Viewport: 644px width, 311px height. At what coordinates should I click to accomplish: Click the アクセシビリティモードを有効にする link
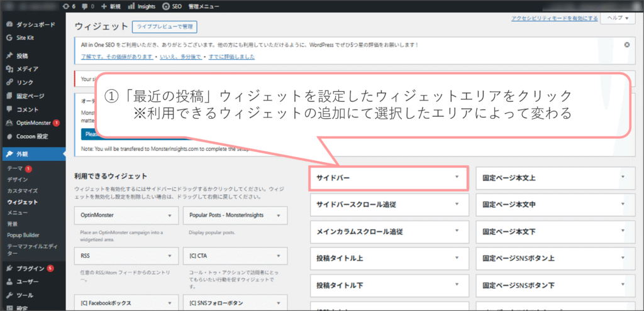click(554, 19)
